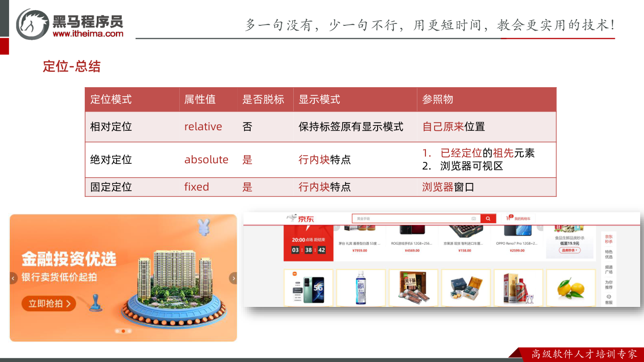Open the water bottle product thumbnail

coord(361,288)
